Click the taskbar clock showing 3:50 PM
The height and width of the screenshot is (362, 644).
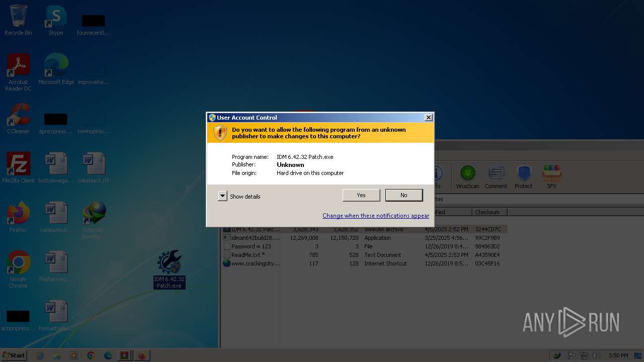click(618, 355)
